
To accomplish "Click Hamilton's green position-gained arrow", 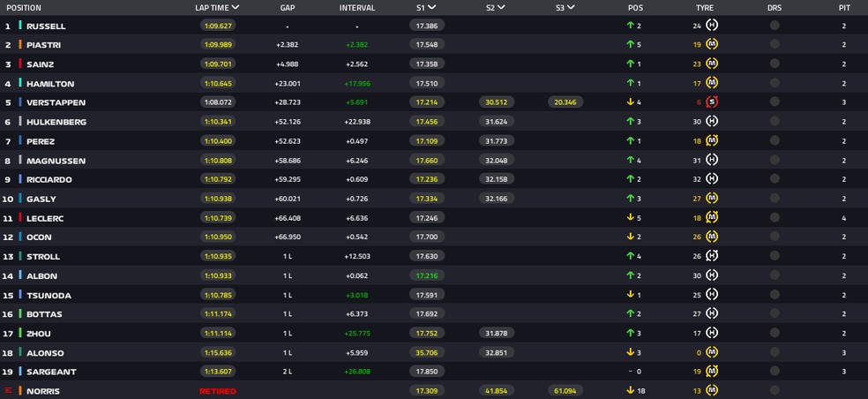I will tap(630, 84).
